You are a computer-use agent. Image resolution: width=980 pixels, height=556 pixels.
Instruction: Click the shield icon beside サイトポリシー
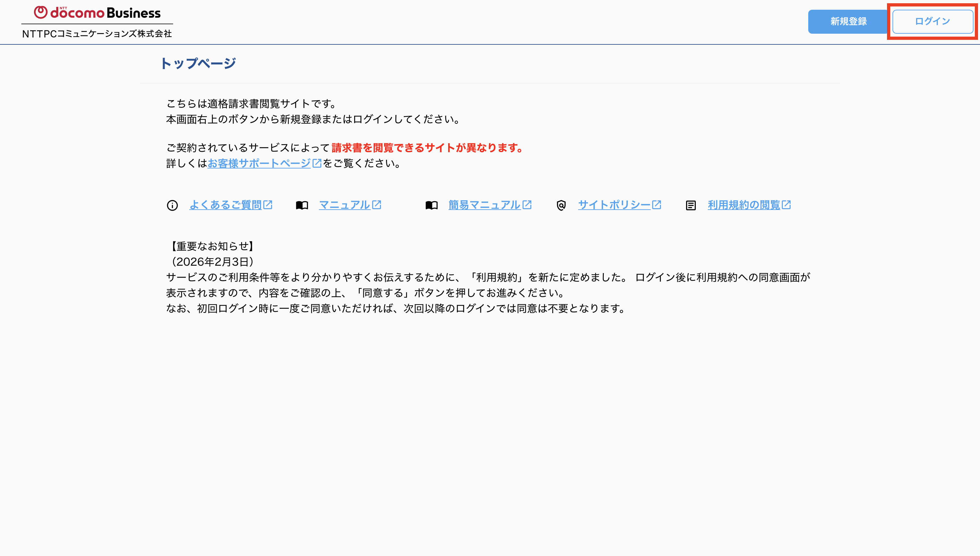pyautogui.click(x=561, y=205)
